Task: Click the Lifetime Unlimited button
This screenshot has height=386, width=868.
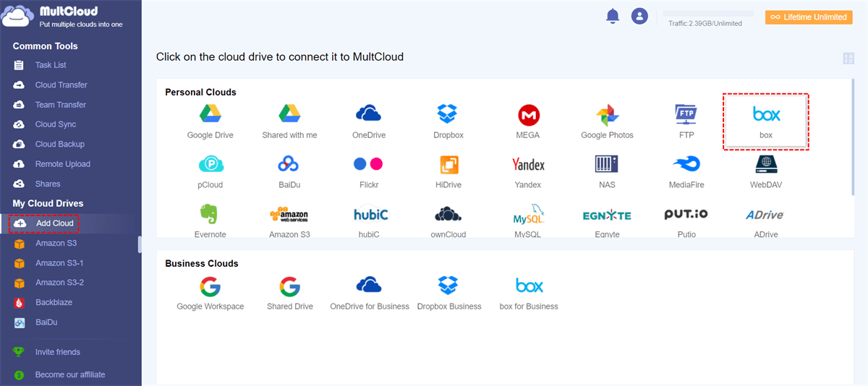Action: coord(808,17)
